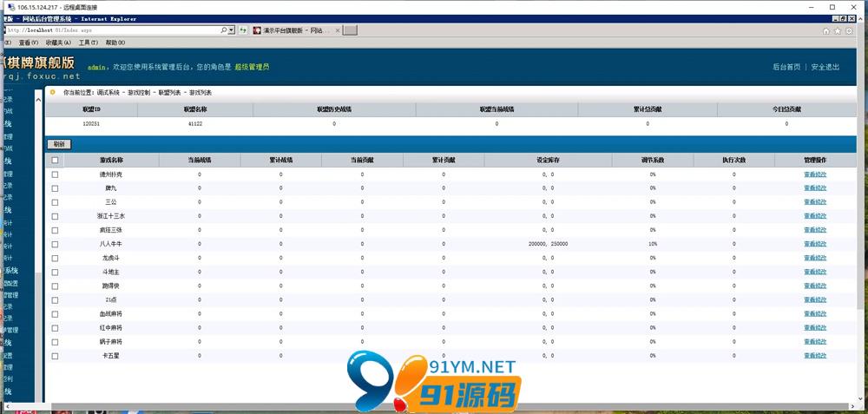This screenshot has height=414, width=868.
Task: Open 查看修改 for 德州扑克
Action: [x=815, y=174]
